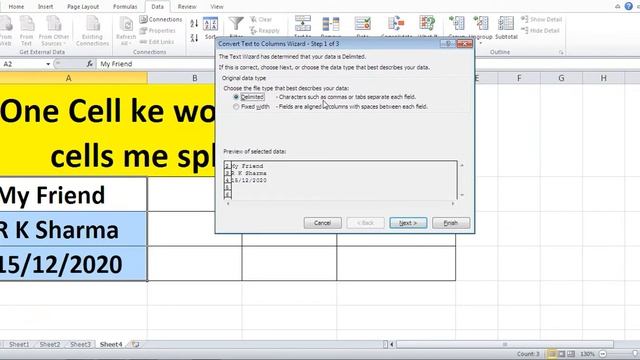Select the Delimited radio option
Viewport: 640px width, 360px height.
pos(236,97)
